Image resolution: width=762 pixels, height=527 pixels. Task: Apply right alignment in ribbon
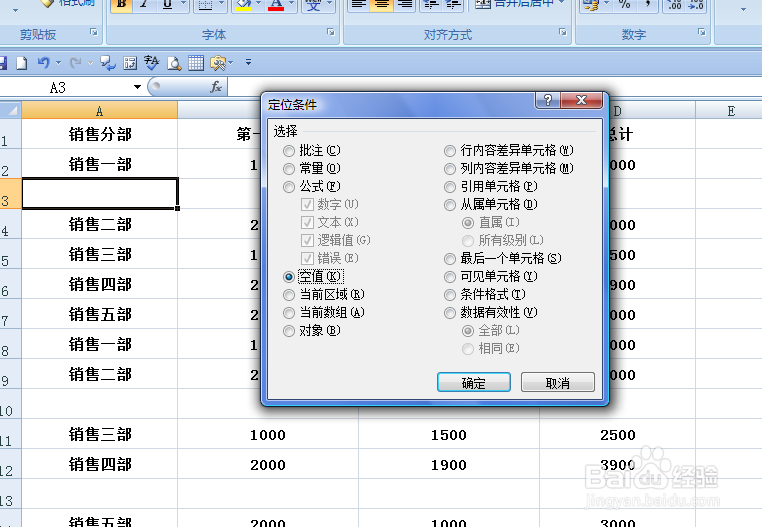(404, 5)
